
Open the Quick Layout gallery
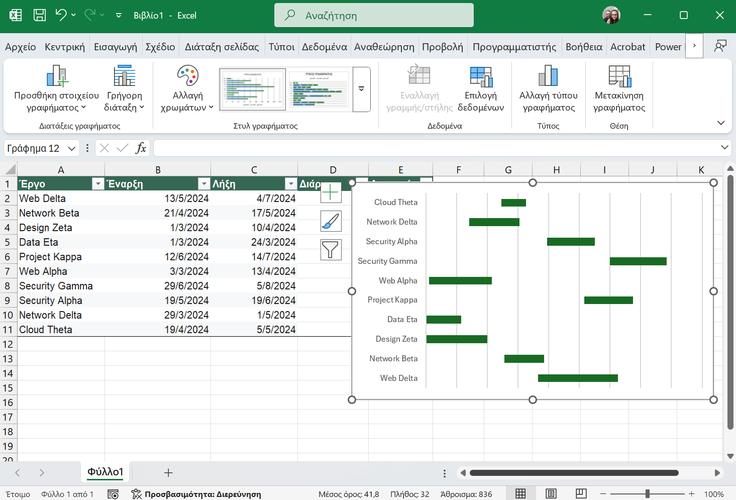[x=124, y=76]
